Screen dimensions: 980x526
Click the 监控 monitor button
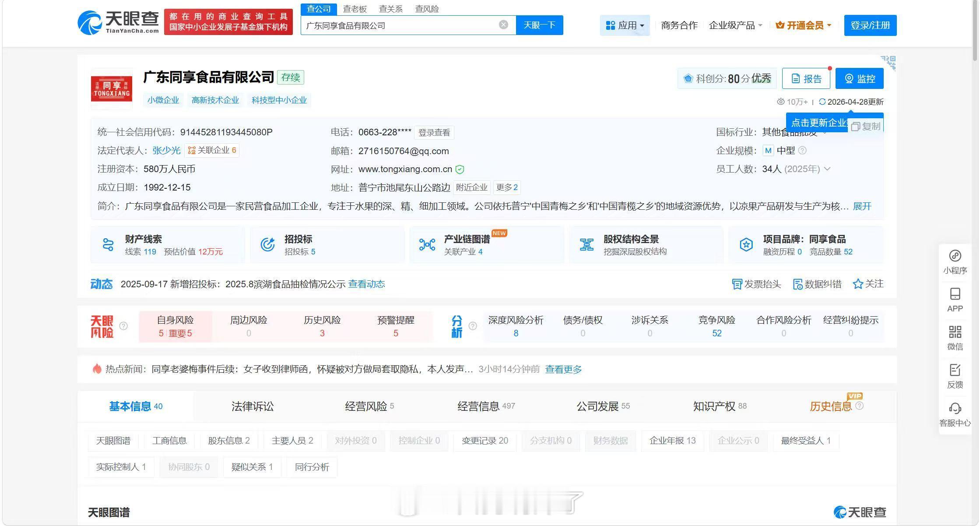coord(859,78)
